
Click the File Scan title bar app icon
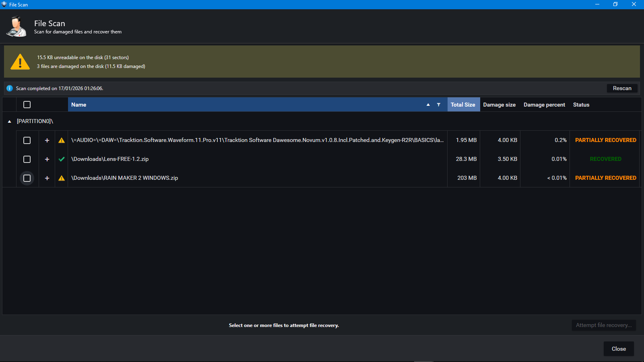click(x=4, y=4)
